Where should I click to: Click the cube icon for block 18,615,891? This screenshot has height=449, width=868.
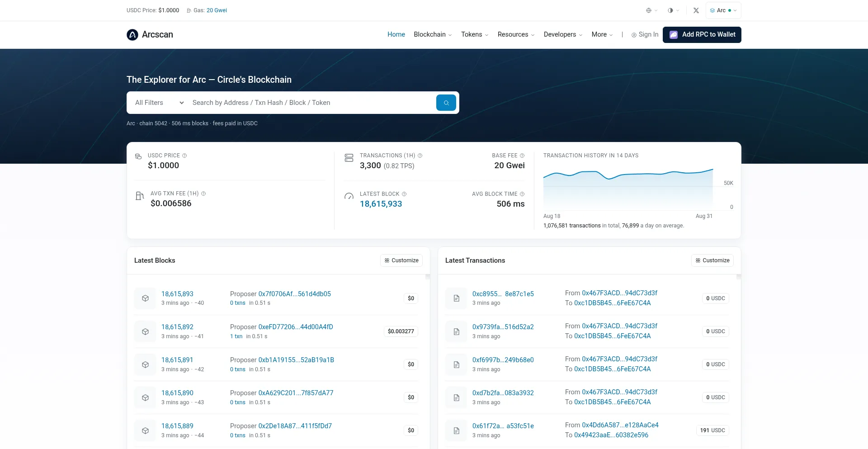(145, 364)
